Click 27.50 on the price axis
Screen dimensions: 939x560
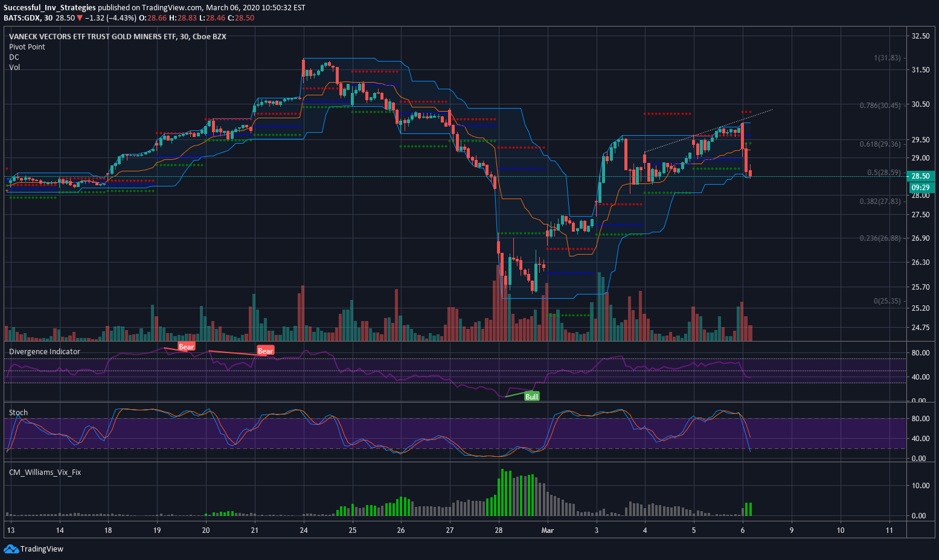921,215
